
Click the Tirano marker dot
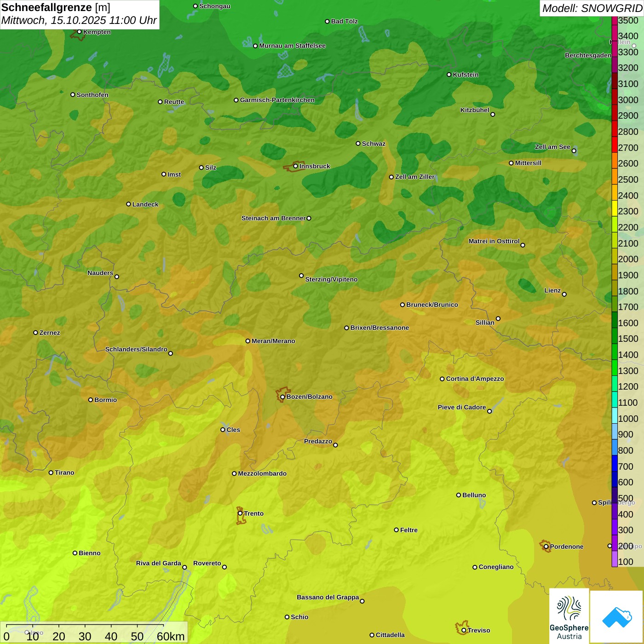point(51,472)
